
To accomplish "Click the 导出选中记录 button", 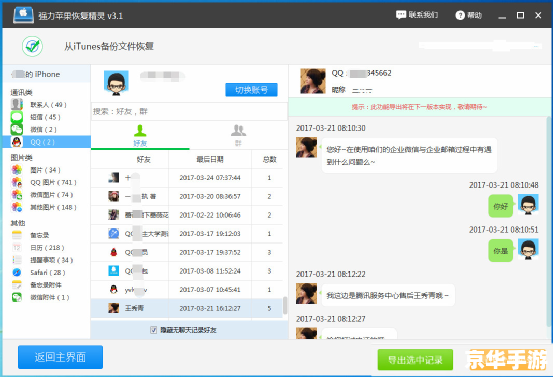I will pos(415,360).
